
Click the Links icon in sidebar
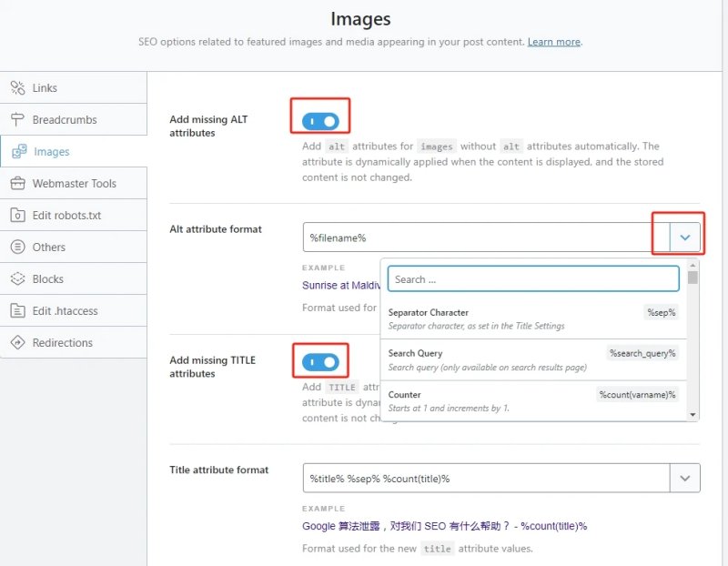click(x=17, y=87)
